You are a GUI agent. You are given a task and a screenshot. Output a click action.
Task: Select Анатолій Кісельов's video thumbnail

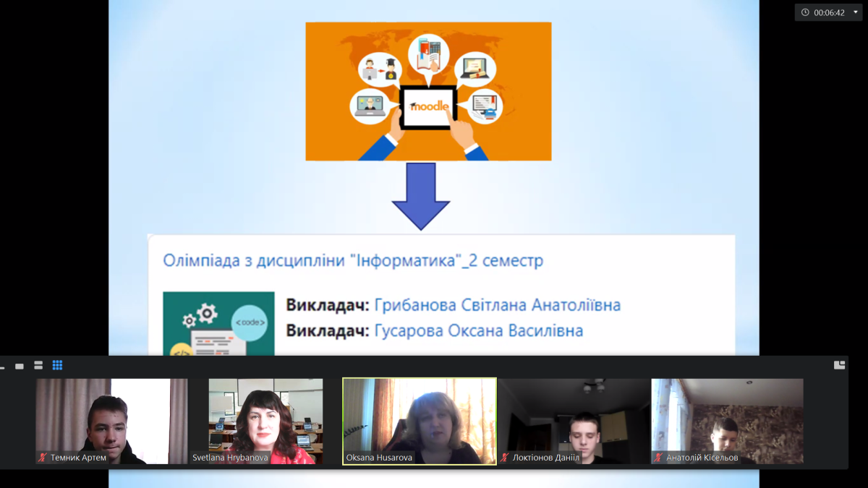(727, 419)
